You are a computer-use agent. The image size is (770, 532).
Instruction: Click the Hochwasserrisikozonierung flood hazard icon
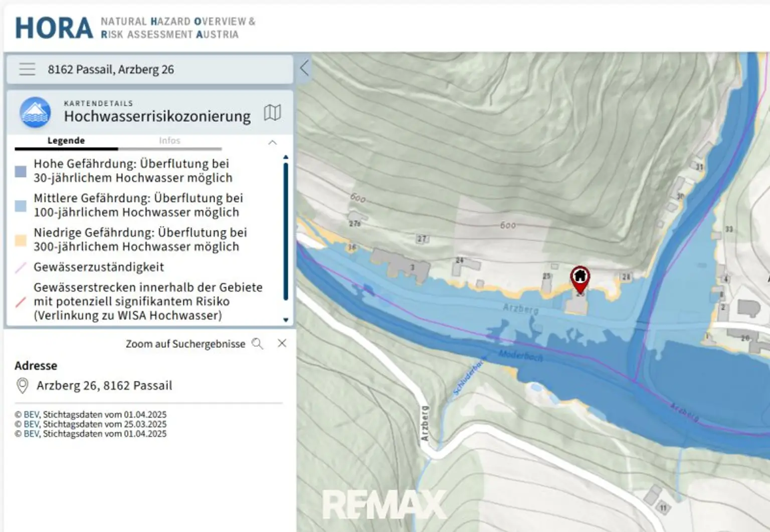(x=35, y=113)
